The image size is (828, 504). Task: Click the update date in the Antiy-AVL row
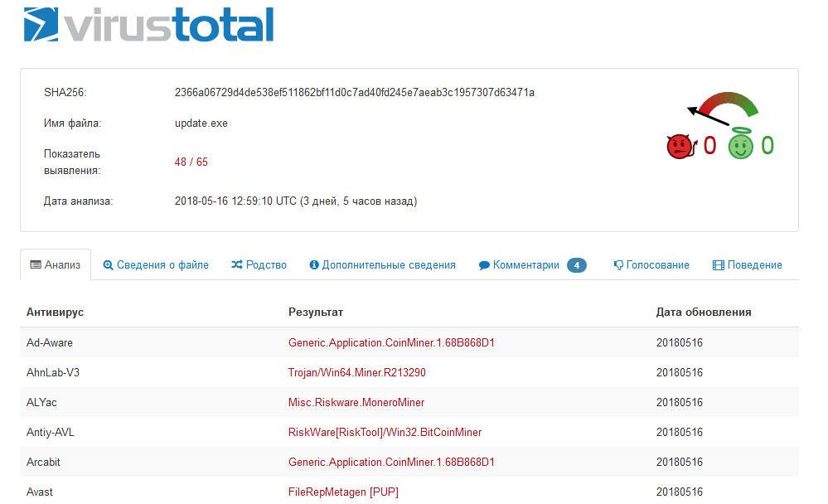(x=680, y=432)
